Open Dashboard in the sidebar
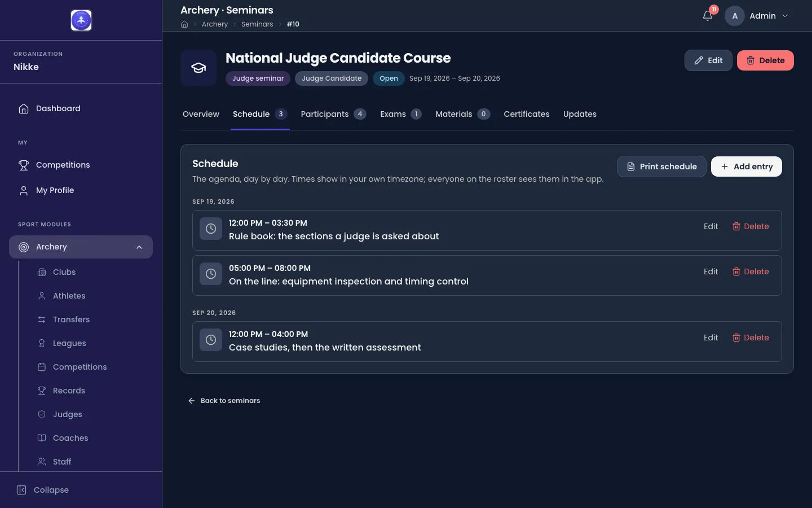Viewport: 812px width, 508px height. [x=81, y=108]
